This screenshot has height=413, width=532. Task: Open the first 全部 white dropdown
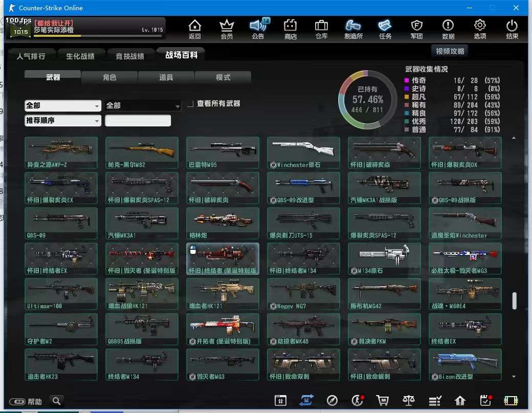click(63, 105)
